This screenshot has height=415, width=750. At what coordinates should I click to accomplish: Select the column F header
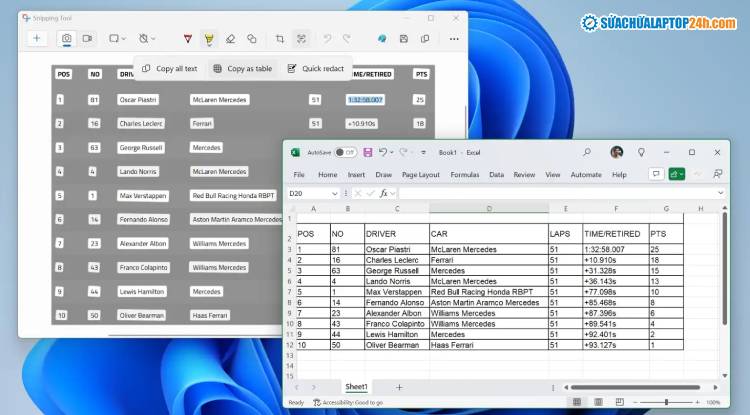tap(616, 209)
